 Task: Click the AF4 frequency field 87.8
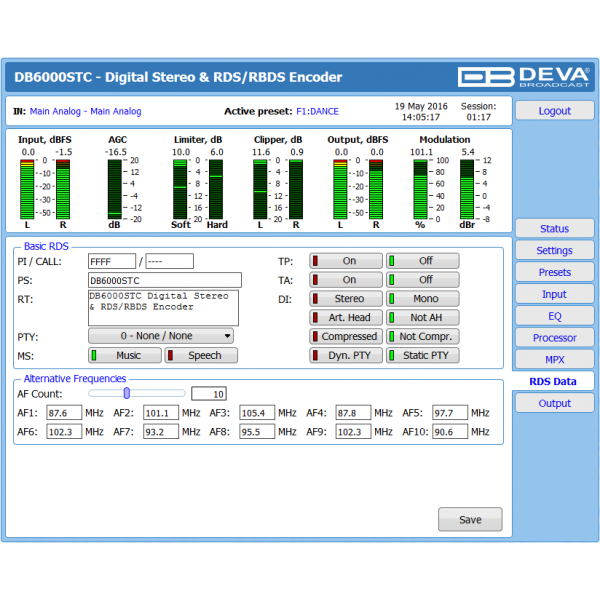tap(353, 413)
